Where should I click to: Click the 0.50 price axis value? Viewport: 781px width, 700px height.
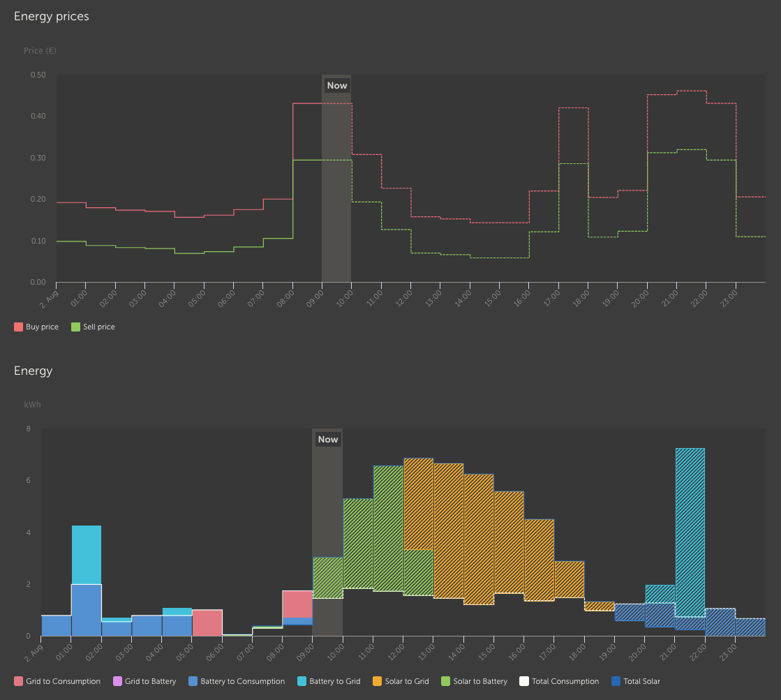coord(38,75)
